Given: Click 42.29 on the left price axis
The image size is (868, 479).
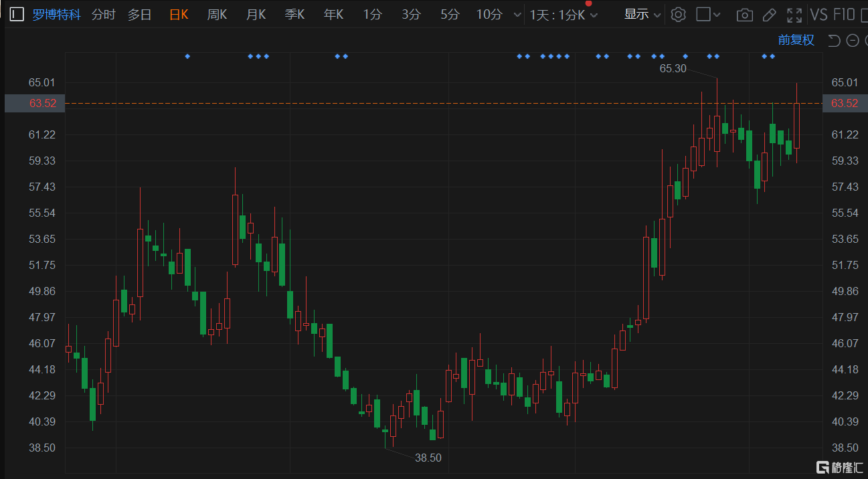Looking at the screenshot, I should (x=42, y=395).
